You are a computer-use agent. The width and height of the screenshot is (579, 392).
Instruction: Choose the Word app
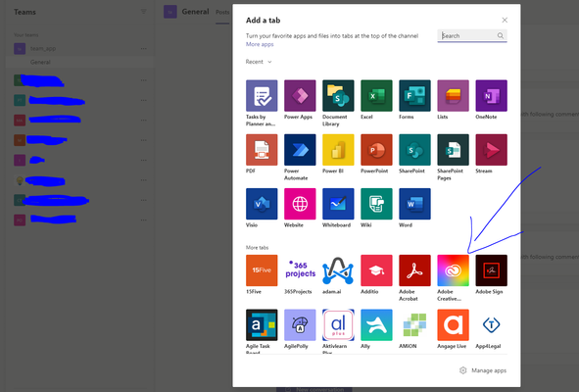pyautogui.click(x=414, y=204)
